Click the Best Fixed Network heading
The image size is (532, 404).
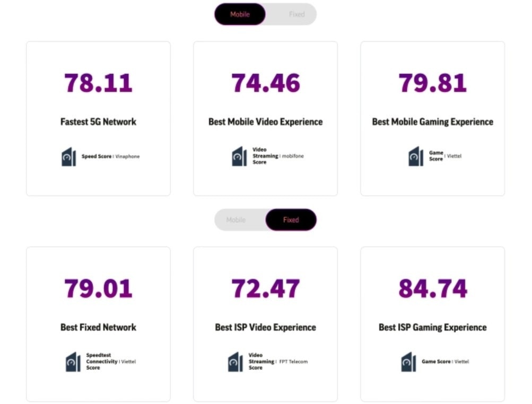[98, 327]
